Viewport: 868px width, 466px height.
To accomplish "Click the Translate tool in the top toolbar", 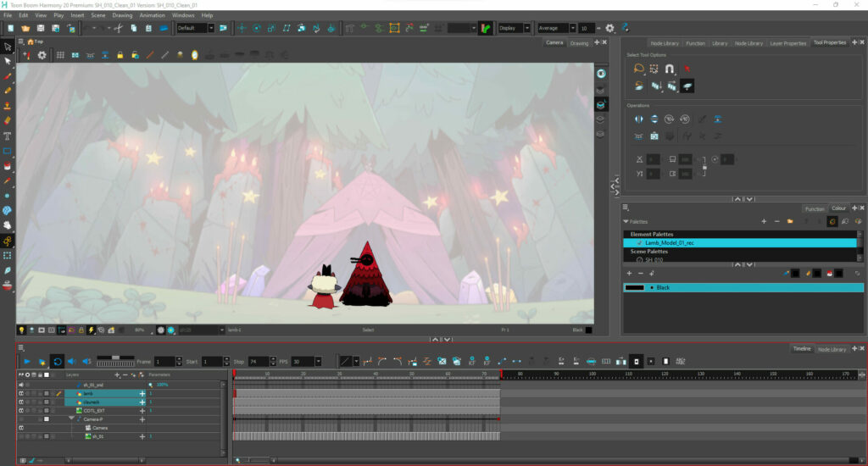I will (x=242, y=28).
